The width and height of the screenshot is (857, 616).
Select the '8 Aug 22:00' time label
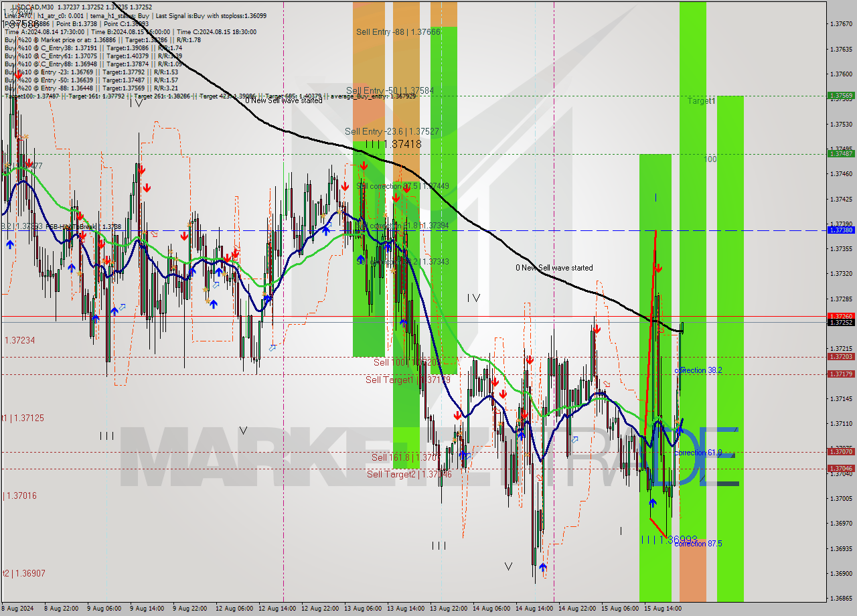62,609
